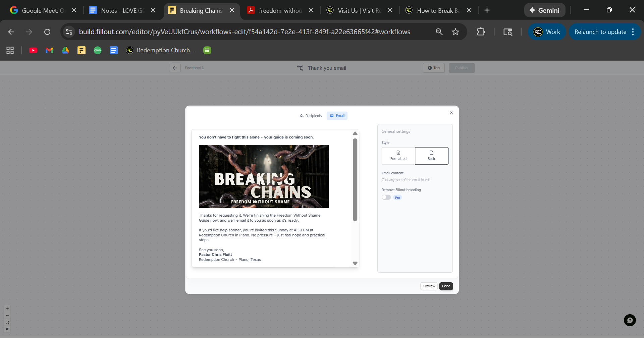Click the Preview button

(429, 286)
